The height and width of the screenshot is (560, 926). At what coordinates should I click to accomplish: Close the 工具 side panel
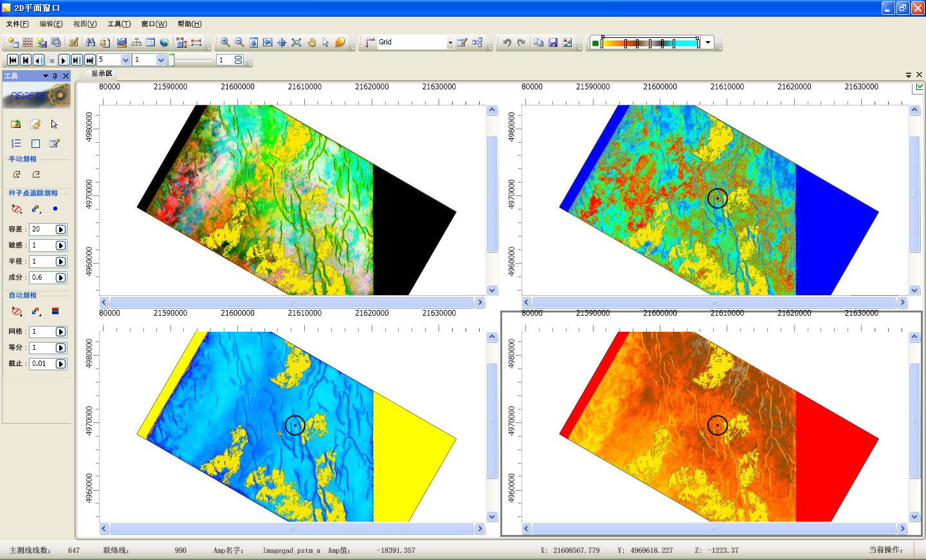[x=66, y=76]
